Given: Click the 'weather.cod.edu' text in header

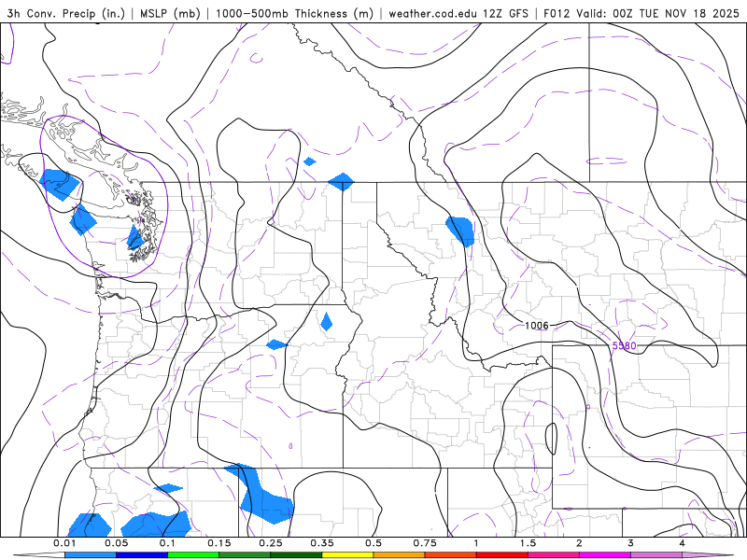Looking at the screenshot, I should click(431, 13).
